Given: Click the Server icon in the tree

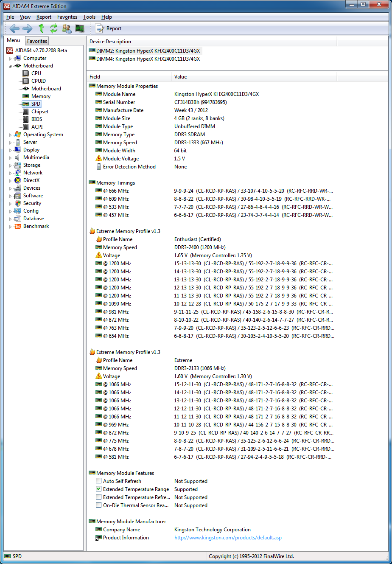Looking at the screenshot, I should [18, 142].
